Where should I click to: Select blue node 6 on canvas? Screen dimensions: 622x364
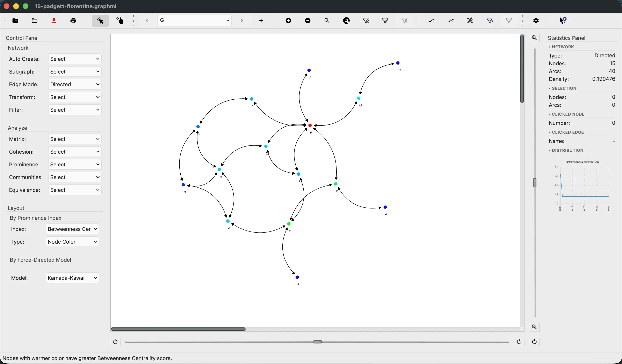[385, 207]
